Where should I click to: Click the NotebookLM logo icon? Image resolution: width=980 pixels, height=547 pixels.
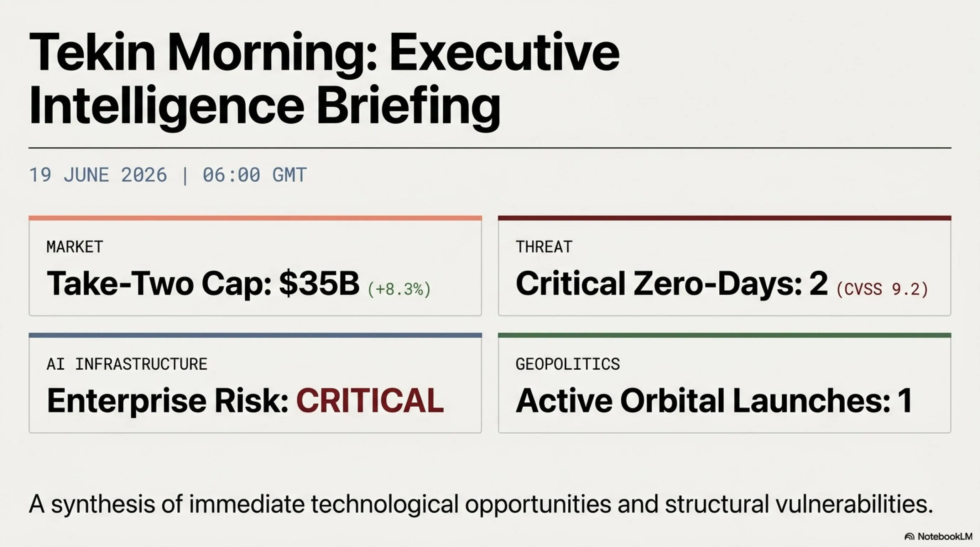coord(909,537)
